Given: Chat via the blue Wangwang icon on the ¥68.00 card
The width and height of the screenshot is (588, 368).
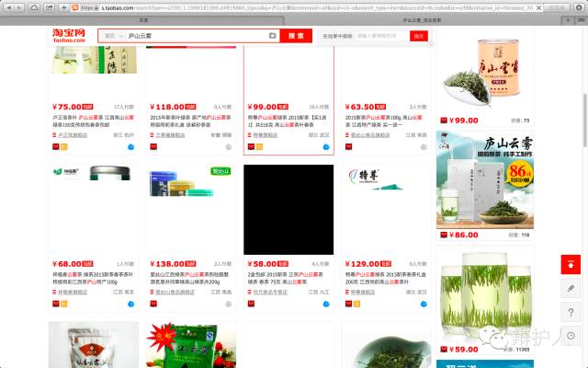Looking at the screenshot, I should point(130,304).
